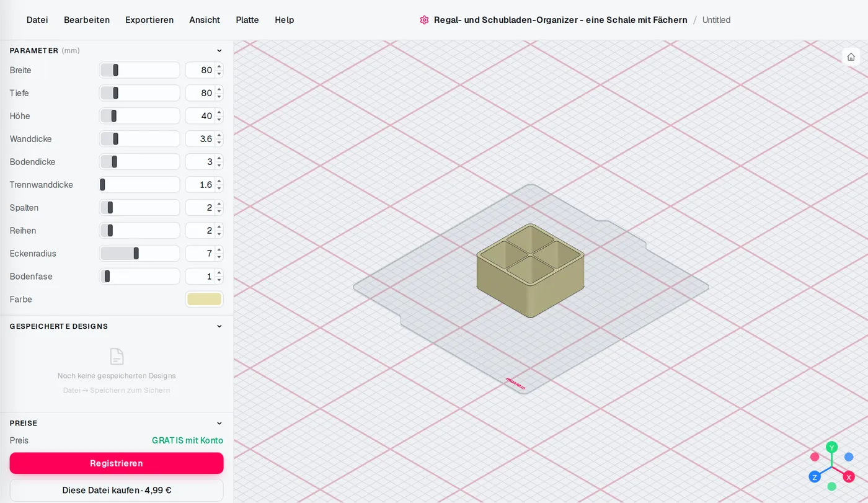Click the Tiefe slider track
This screenshot has height=503, width=868.
pyautogui.click(x=139, y=93)
